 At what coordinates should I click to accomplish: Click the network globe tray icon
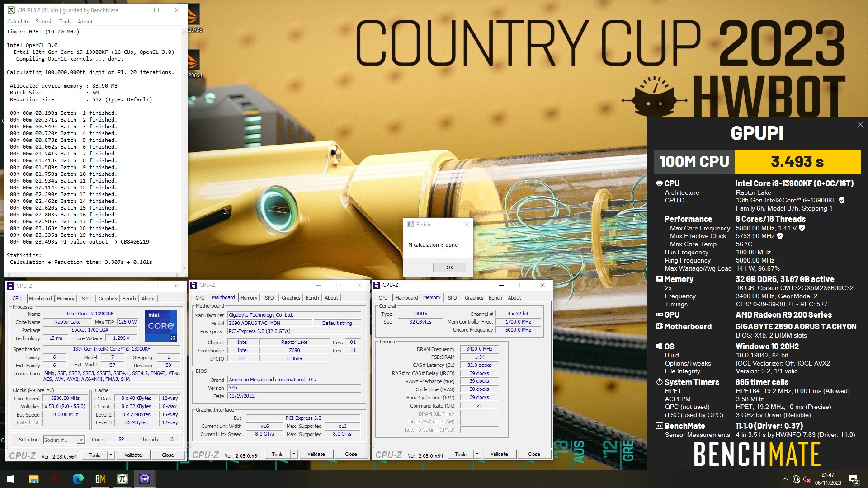pyautogui.click(x=796, y=479)
